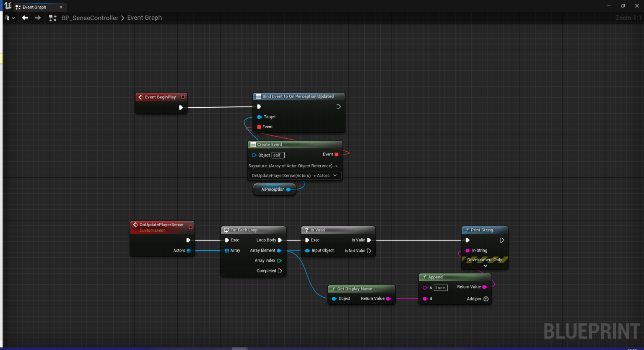Click the Unreal Engine logo icon
The width and height of the screenshot is (644, 350).
pos(7,6)
